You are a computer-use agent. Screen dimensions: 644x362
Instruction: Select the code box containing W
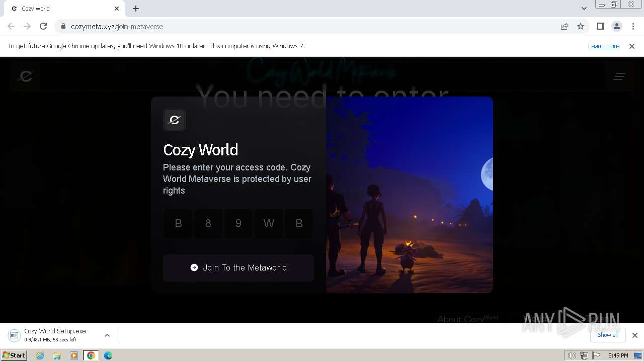point(269,224)
